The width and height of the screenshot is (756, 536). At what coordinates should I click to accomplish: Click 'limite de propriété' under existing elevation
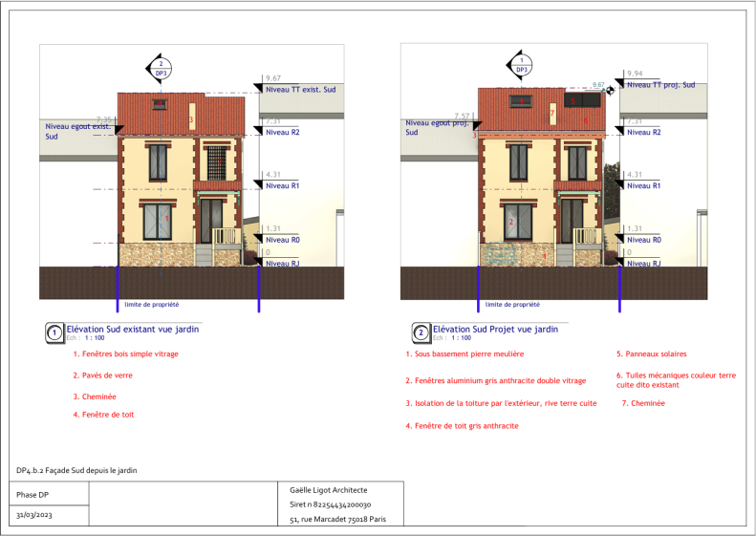point(152,305)
